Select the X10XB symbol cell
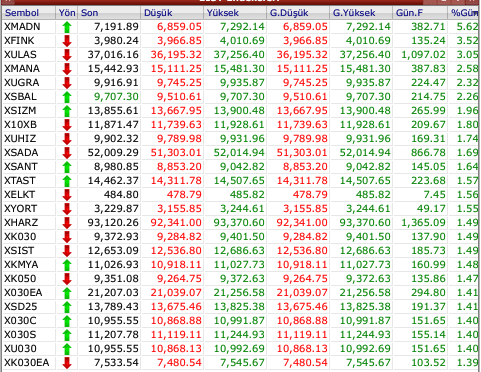 [29, 125]
